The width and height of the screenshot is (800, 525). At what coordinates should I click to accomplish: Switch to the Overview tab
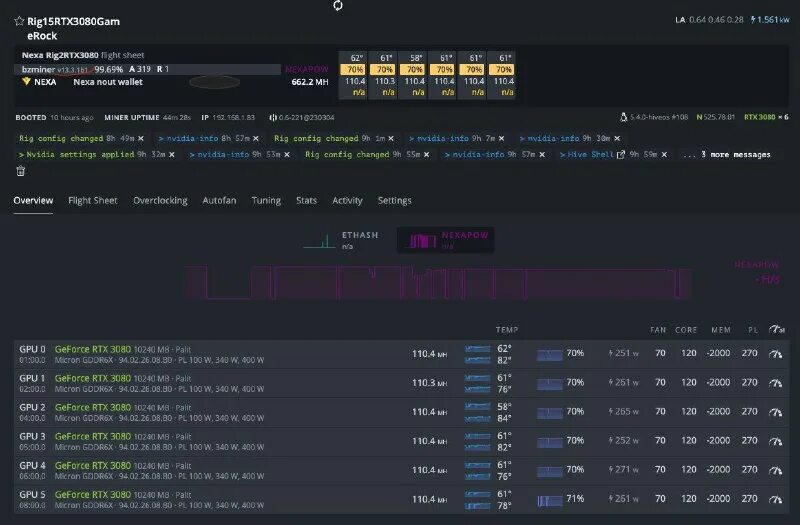(x=33, y=201)
